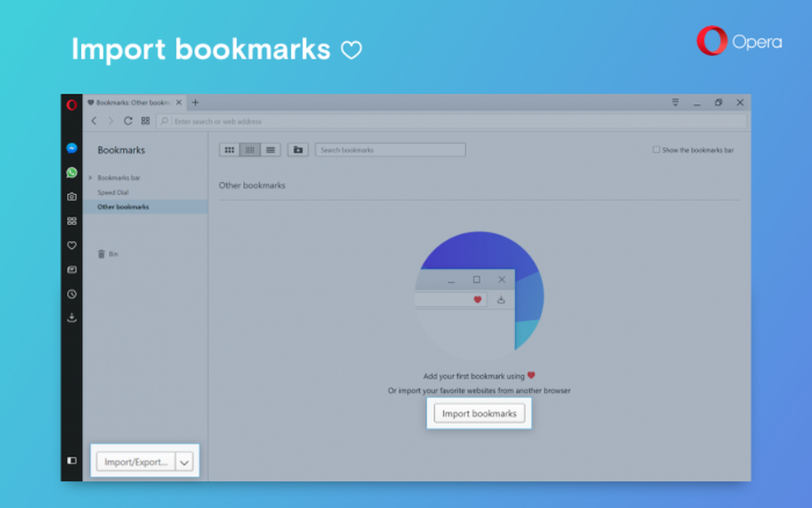Open Bookmarks via sidebar heart icon
The image size is (812, 508).
pyautogui.click(x=72, y=245)
